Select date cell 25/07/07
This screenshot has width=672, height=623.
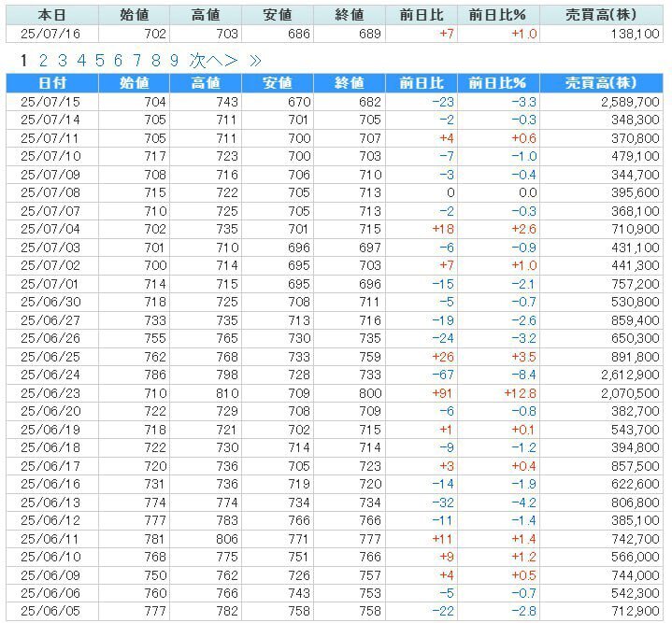[50, 211]
